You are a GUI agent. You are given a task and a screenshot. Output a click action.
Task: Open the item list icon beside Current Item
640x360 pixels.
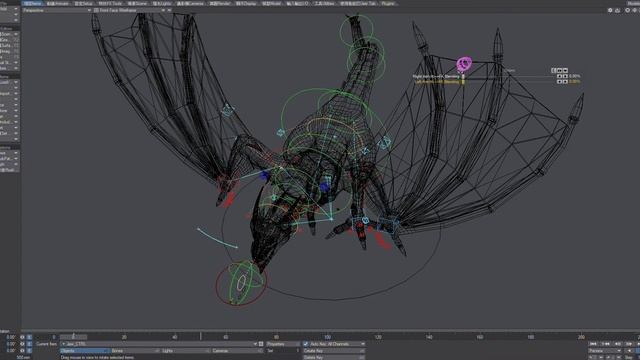click(x=261, y=344)
